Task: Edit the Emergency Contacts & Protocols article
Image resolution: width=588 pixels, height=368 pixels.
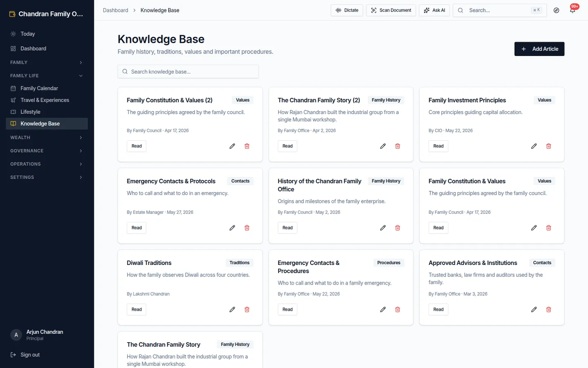Action: point(232,228)
